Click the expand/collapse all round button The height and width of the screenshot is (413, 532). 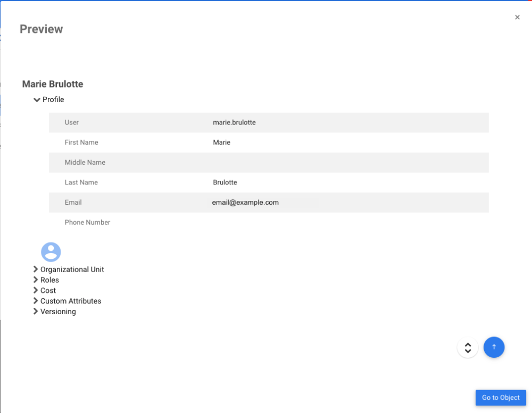coord(468,348)
